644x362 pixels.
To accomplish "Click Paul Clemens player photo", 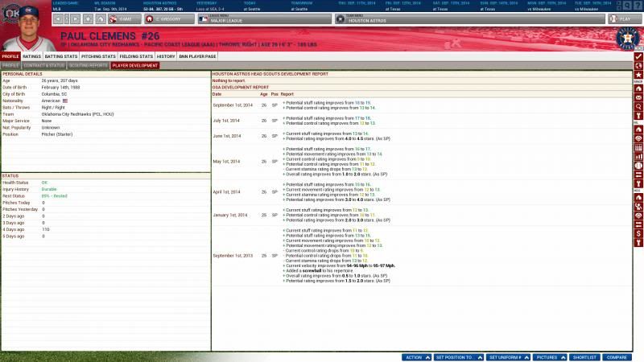I will tap(30, 28).
